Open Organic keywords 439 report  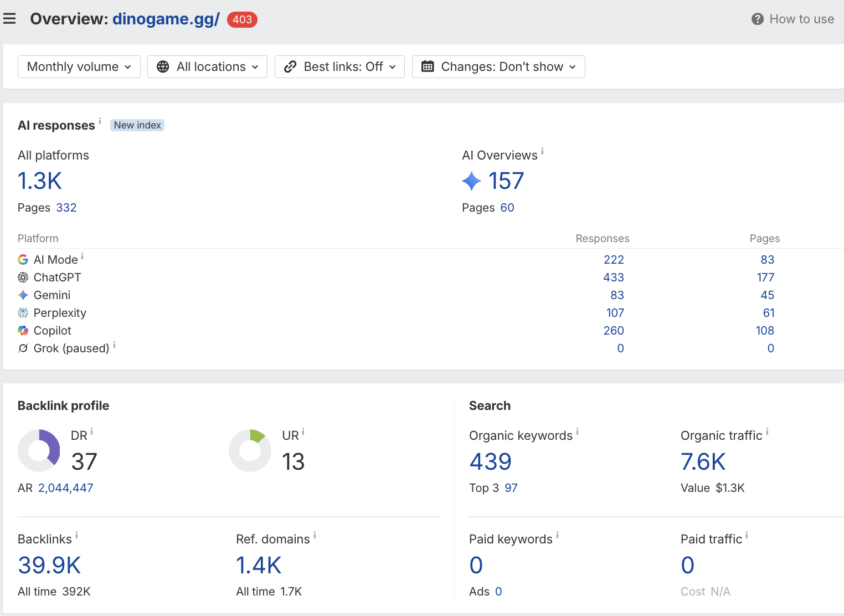point(491,462)
